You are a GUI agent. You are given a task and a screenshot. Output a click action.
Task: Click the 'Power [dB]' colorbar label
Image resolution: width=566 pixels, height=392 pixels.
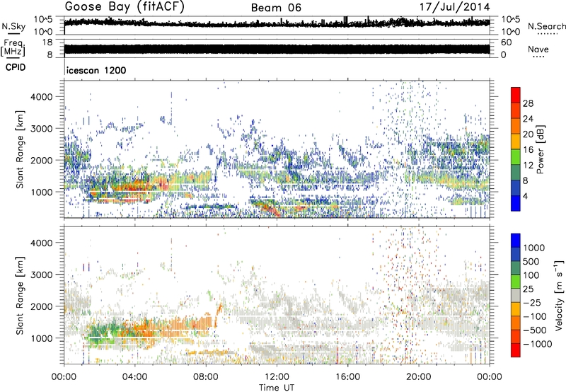click(540, 149)
